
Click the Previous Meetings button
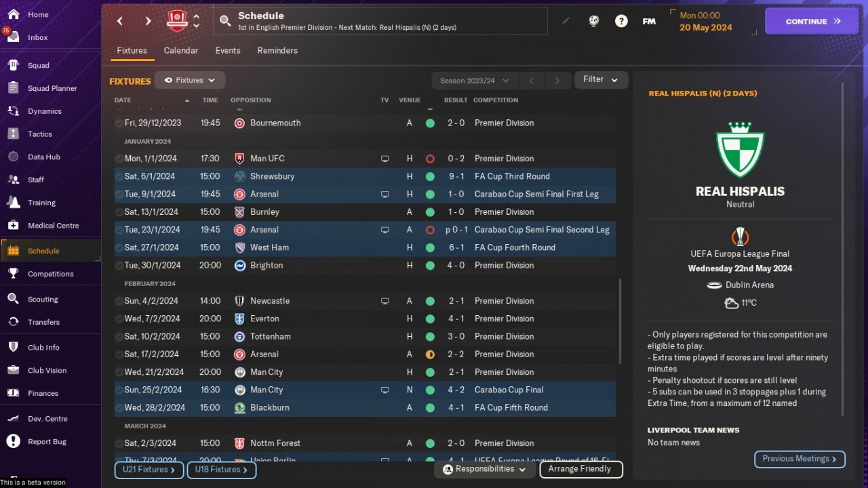pyautogui.click(x=799, y=459)
